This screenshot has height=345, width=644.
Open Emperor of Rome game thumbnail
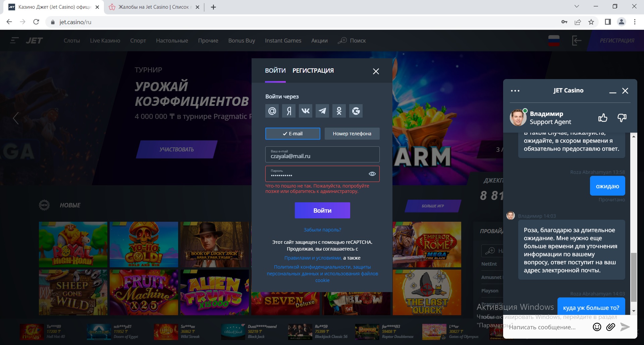pos(427,245)
